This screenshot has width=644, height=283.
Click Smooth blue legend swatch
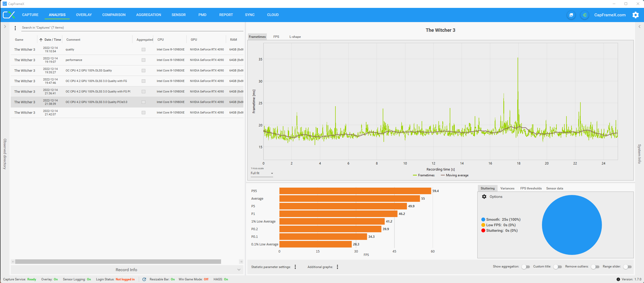coord(483,219)
